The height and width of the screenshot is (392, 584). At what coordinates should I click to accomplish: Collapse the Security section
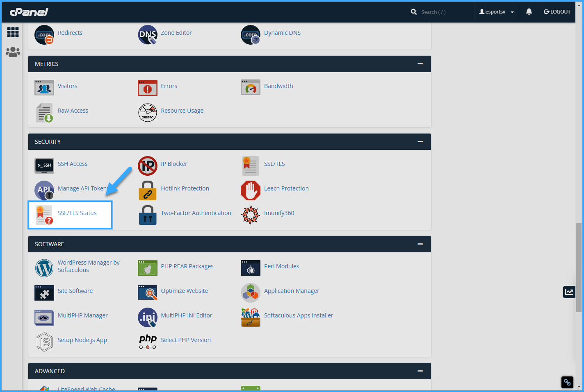(420, 142)
